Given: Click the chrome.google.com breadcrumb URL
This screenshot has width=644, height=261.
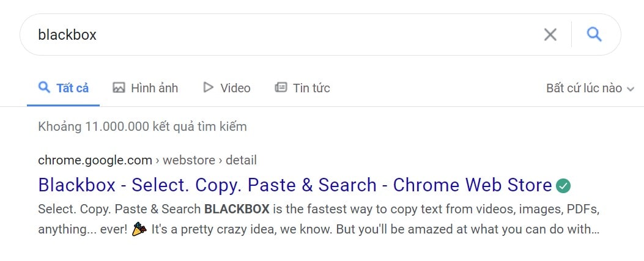Looking at the screenshot, I should pos(95,160).
